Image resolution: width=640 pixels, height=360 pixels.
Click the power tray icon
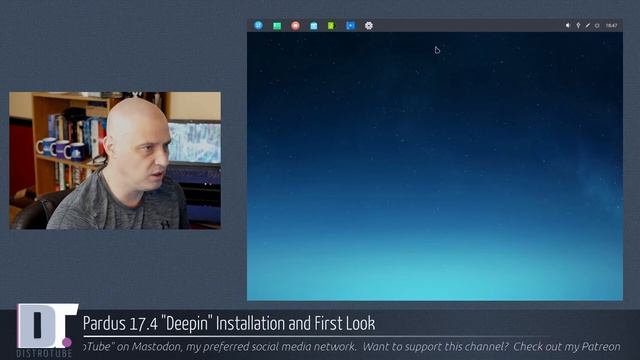pos(597,25)
